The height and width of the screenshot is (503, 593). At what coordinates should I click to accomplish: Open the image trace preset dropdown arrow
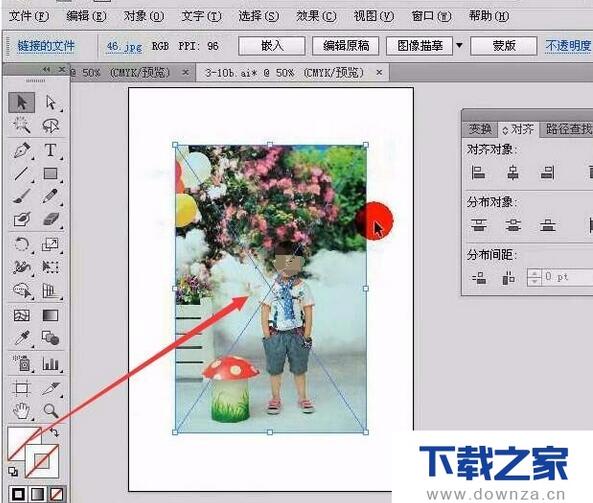click(459, 46)
